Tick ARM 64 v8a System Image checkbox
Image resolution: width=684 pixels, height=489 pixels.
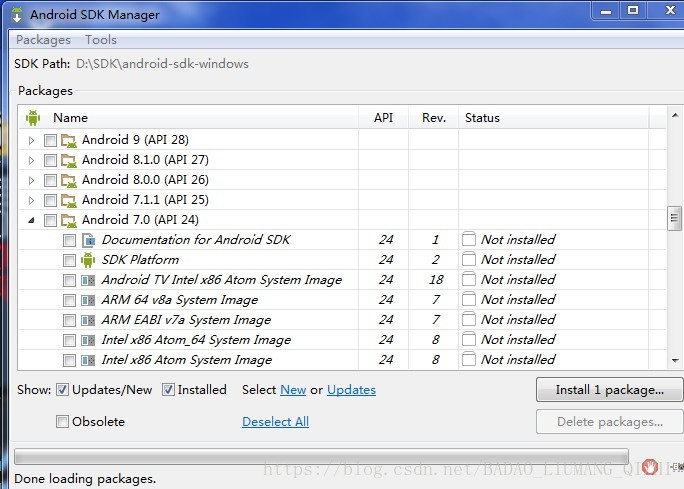click(x=69, y=301)
